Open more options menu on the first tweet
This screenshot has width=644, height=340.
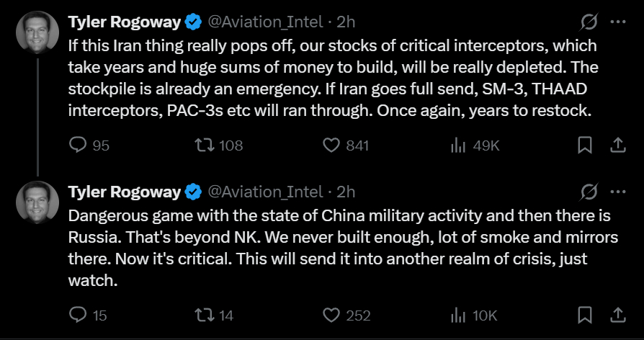pos(617,22)
